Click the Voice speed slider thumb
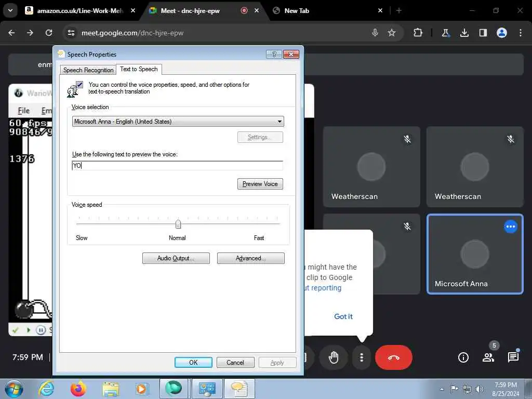532x399 pixels. tap(178, 224)
